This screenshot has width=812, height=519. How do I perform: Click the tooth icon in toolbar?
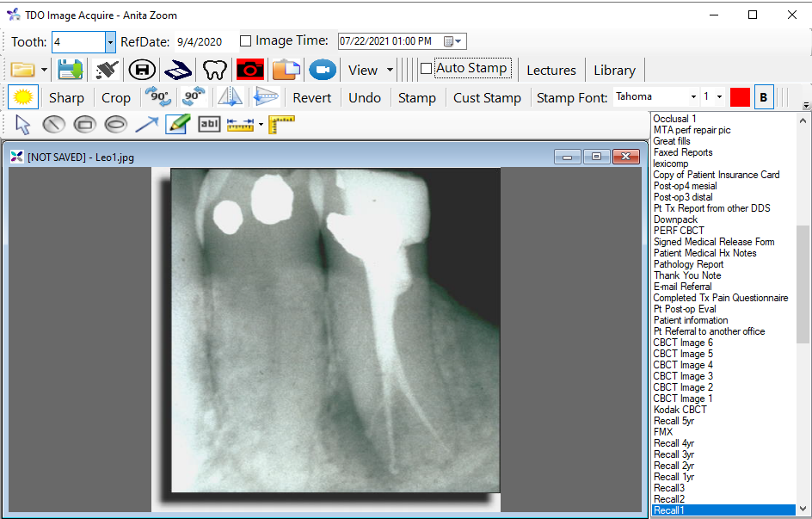tap(213, 70)
